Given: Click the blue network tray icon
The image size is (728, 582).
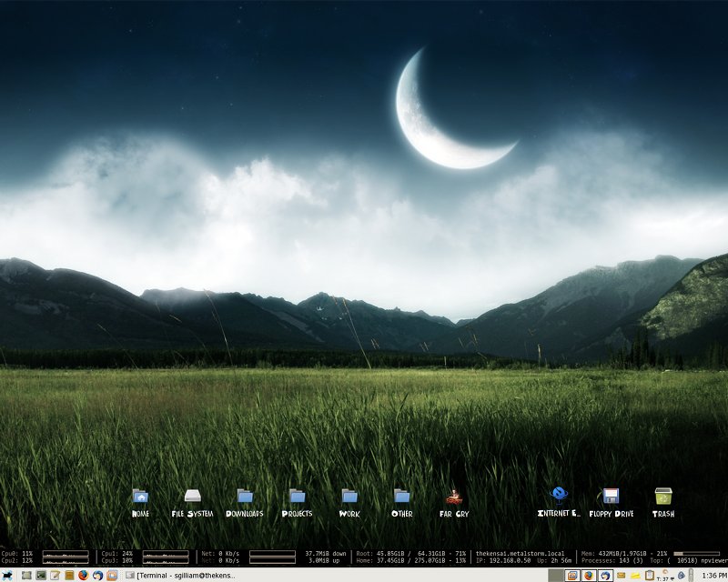Looking at the screenshot, I should (x=681, y=576).
